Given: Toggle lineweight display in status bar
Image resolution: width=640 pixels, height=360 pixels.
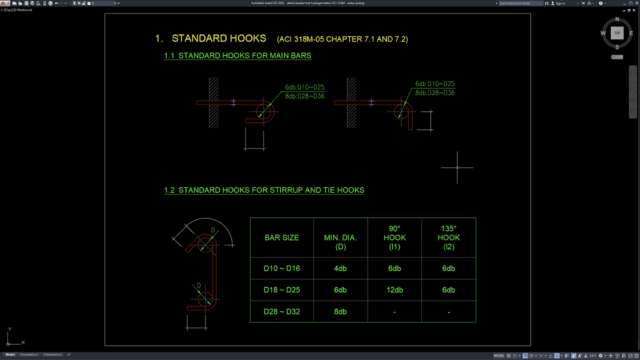Looking at the screenshot, I should 567,356.
